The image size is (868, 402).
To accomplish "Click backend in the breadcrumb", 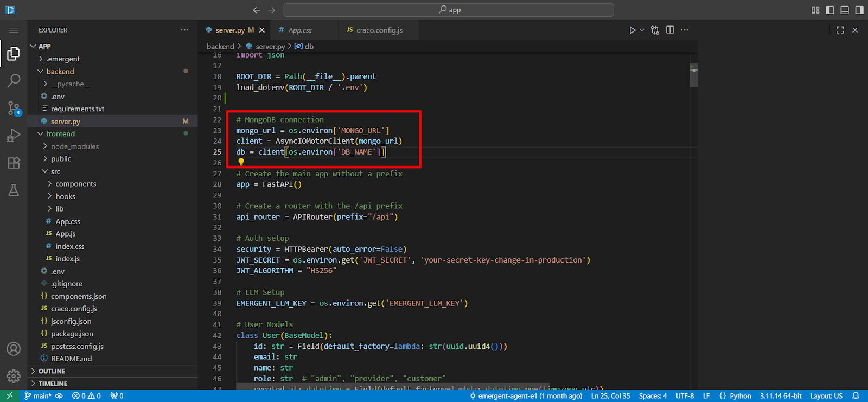I will tap(220, 47).
